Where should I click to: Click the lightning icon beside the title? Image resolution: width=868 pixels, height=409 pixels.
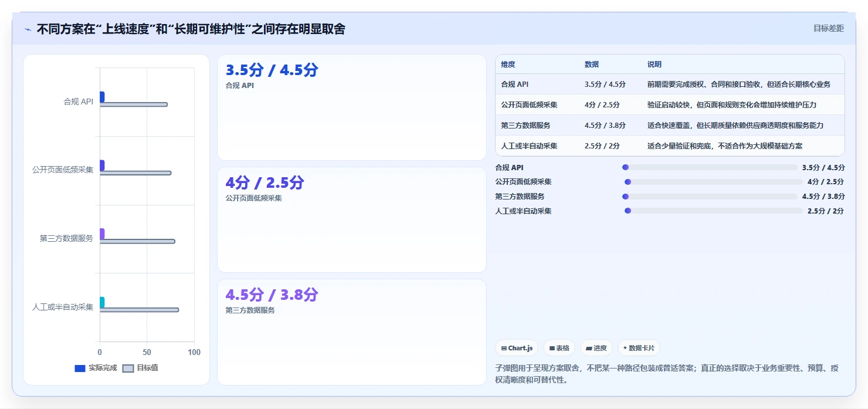(x=28, y=29)
